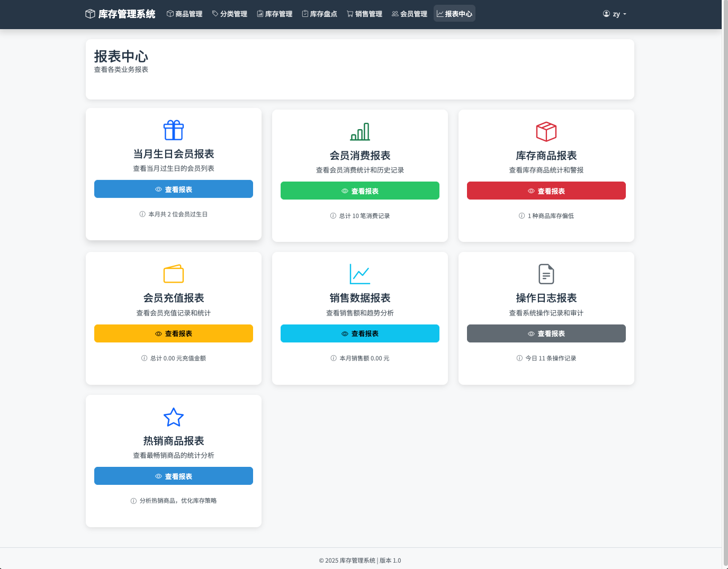Screen dimensions: 728x569
Task: Click the 热销商品报表 card title
Action: [x=174, y=441]
